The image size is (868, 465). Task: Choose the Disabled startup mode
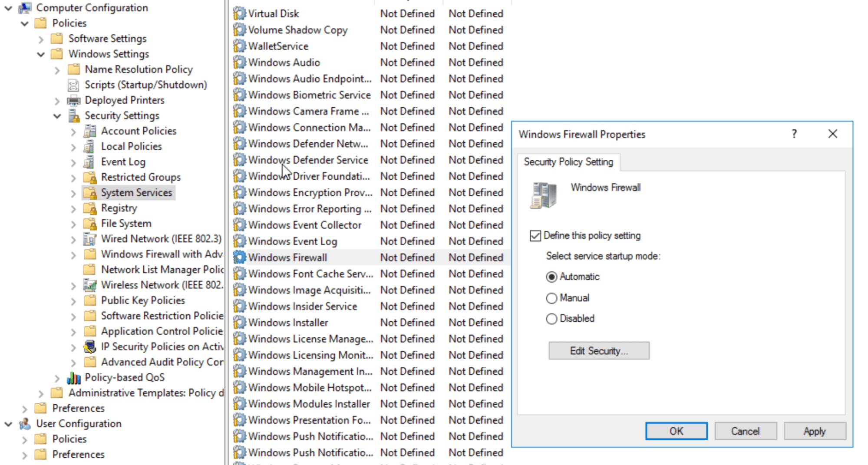click(551, 319)
